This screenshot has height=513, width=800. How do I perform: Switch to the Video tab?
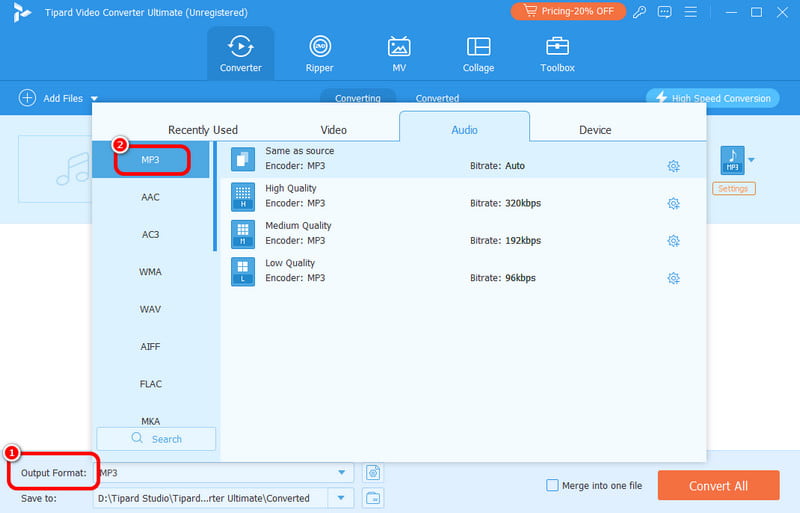click(x=333, y=130)
